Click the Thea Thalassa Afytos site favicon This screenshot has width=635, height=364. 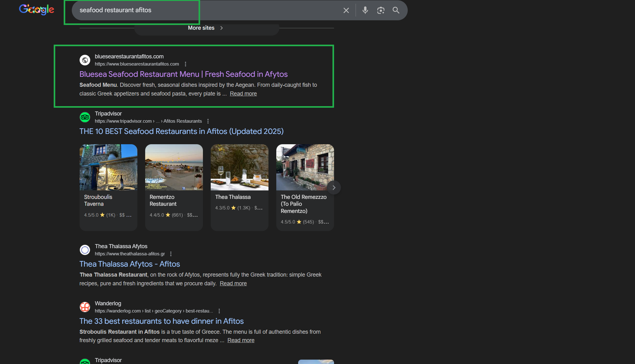click(x=85, y=250)
